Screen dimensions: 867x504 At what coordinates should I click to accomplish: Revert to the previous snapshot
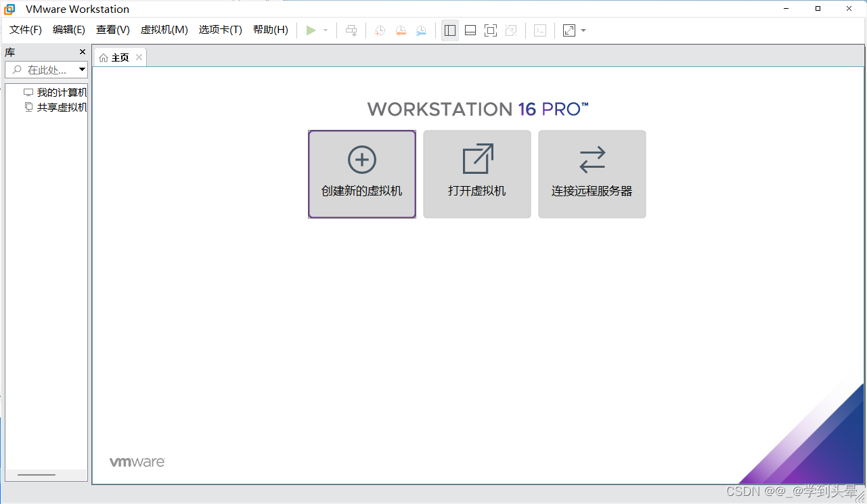coord(400,30)
